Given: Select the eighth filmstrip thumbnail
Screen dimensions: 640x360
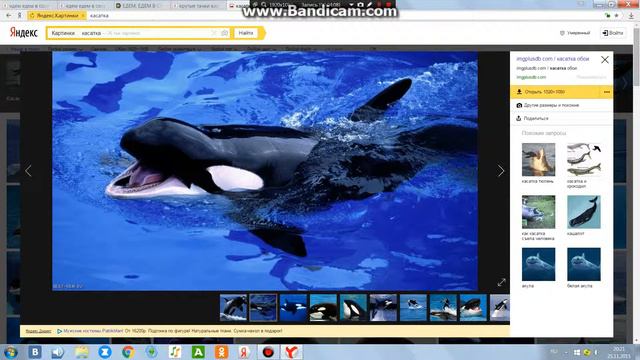Looking at the screenshot, I should click(x=443, y=308).
